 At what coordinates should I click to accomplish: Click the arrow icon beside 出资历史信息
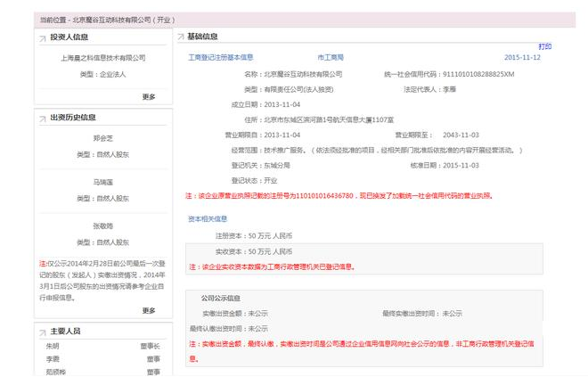pos(43,119)
